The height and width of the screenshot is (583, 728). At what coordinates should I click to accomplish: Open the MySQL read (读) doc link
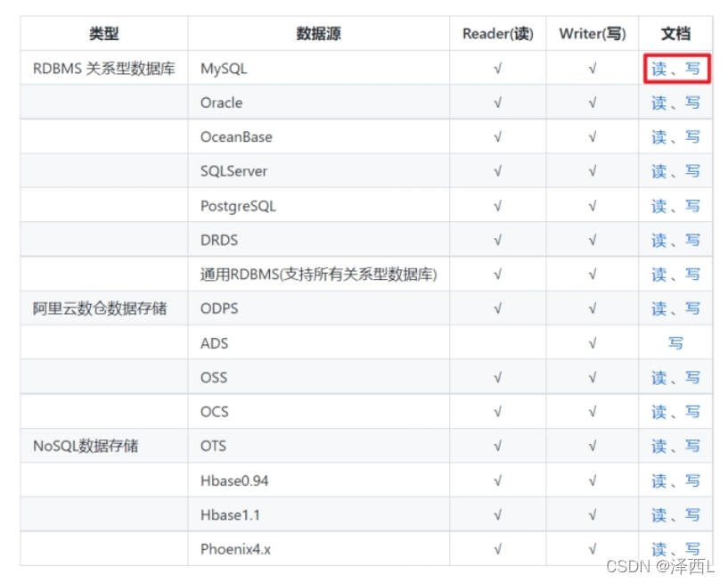pos(658,69)
